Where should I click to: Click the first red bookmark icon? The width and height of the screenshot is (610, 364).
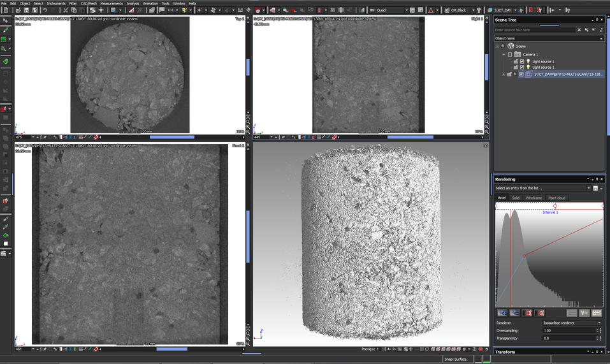(x=530, y=10)
